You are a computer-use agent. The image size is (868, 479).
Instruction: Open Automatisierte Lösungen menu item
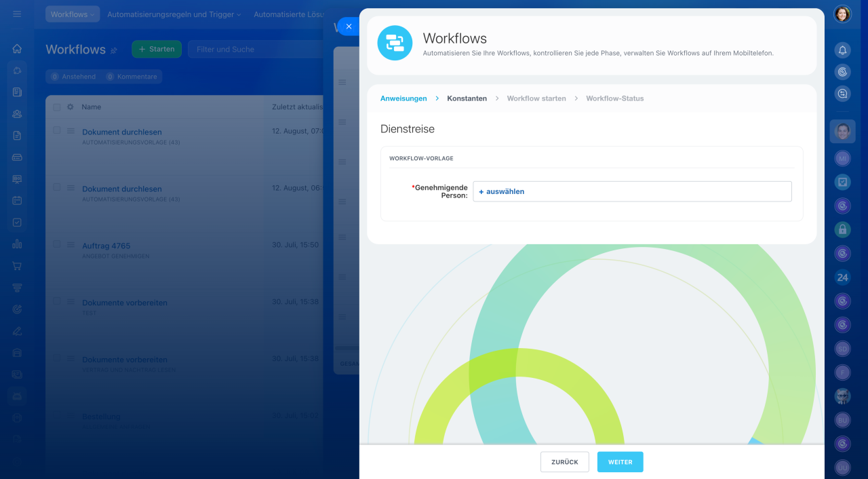289,14
